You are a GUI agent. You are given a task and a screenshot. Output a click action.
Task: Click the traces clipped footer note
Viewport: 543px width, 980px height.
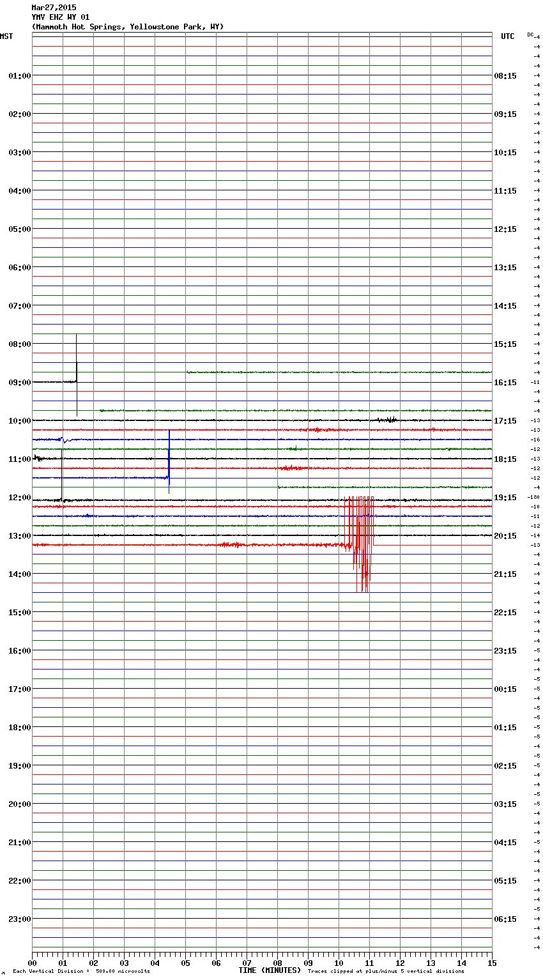coord(386,971)
